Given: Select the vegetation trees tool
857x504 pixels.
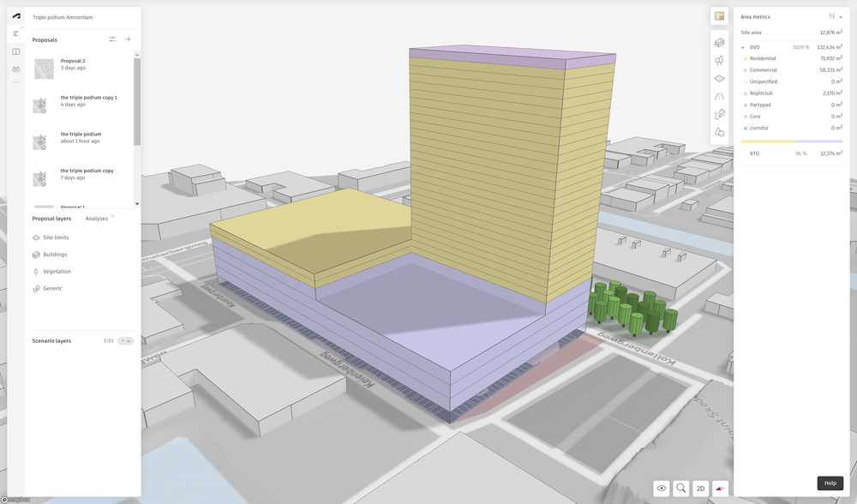Looking at the screenshot, I should click(x=720, y=60).
